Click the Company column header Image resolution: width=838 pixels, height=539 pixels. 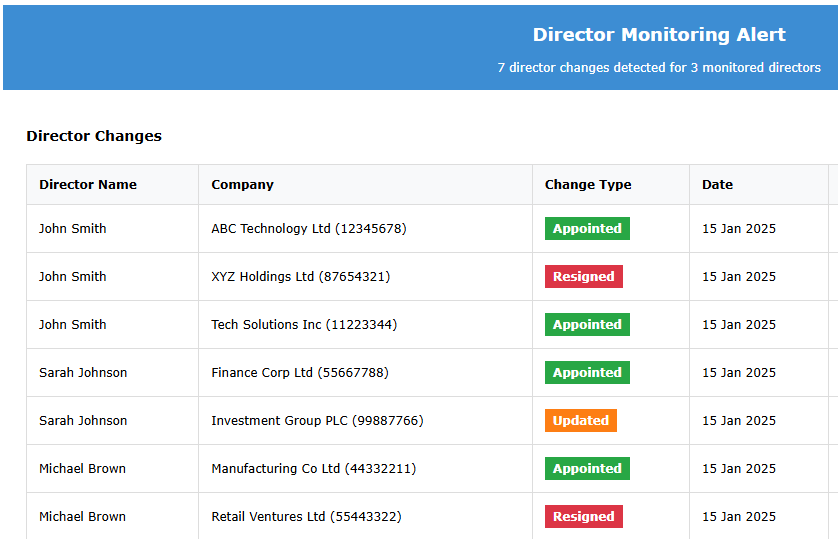click(x=242, y=185)
